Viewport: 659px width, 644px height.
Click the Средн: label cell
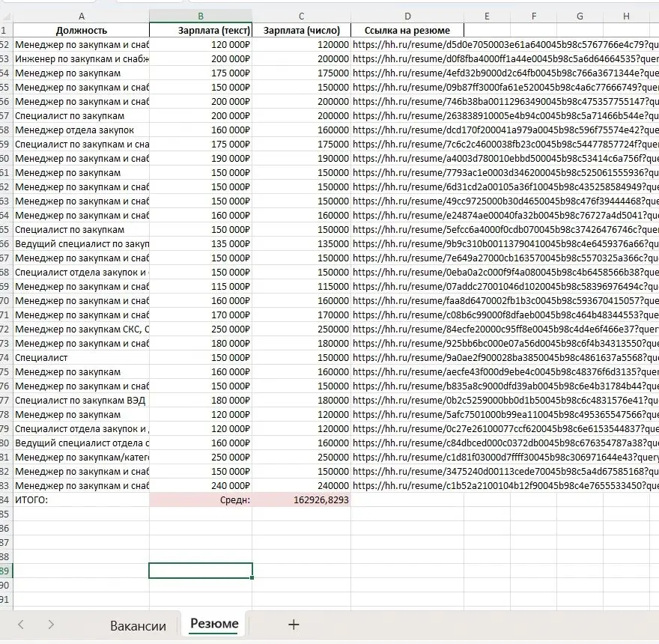201,499
